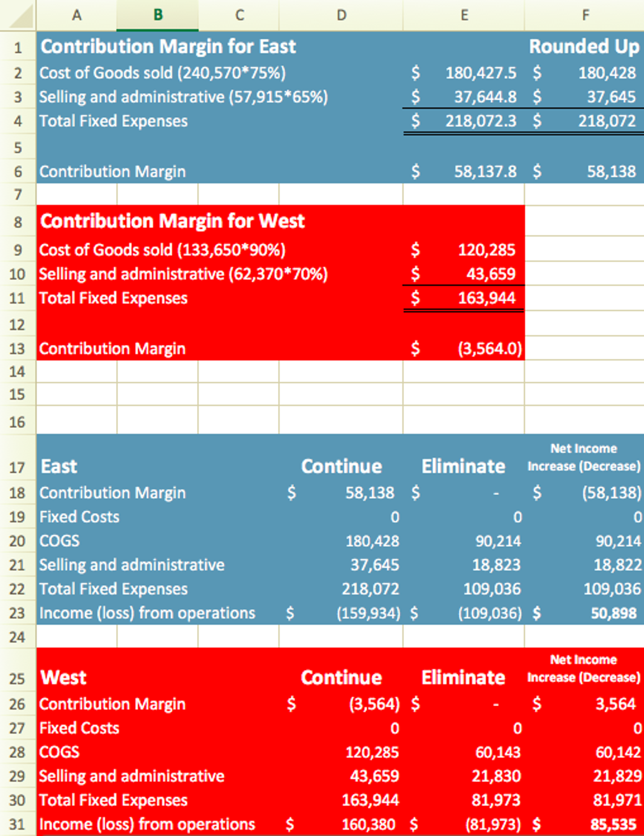
Task: Click the 'East' section heading cell
Action: (59, 466)
